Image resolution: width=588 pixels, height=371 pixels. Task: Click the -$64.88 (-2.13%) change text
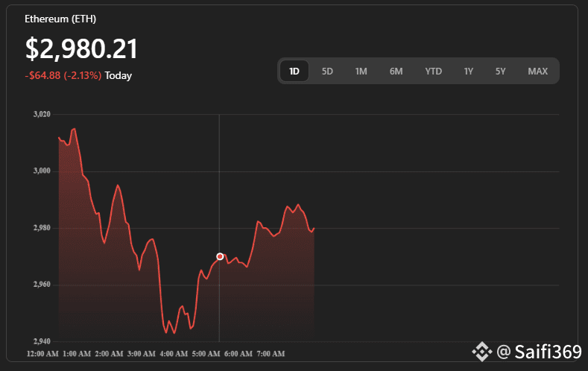point(63,75)
